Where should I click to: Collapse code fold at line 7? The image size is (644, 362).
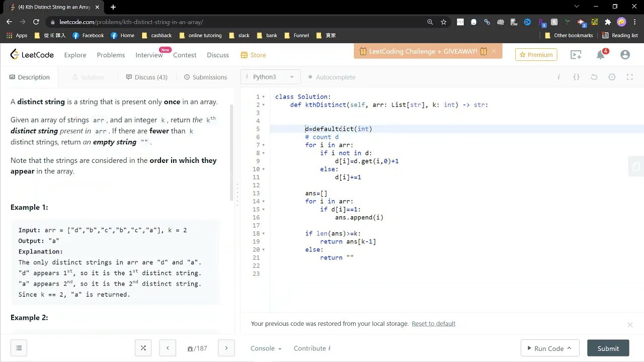click(x=263, y=145)
